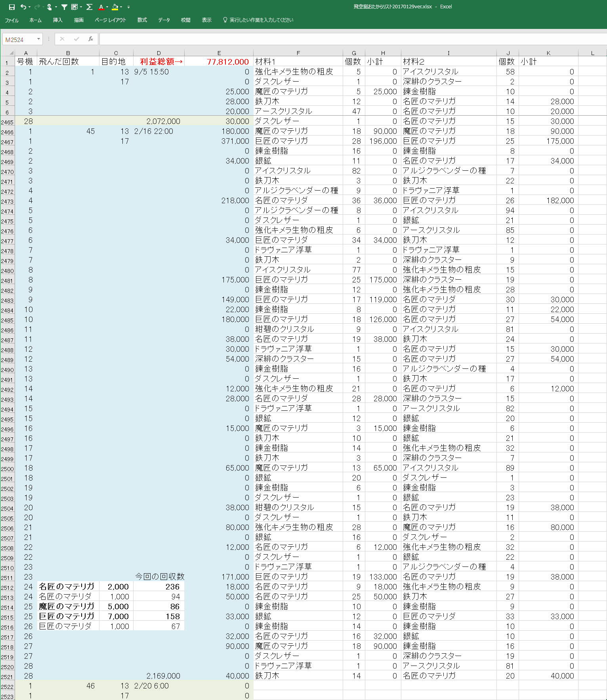Click the freeze panes grid icon

pos(74,7)
